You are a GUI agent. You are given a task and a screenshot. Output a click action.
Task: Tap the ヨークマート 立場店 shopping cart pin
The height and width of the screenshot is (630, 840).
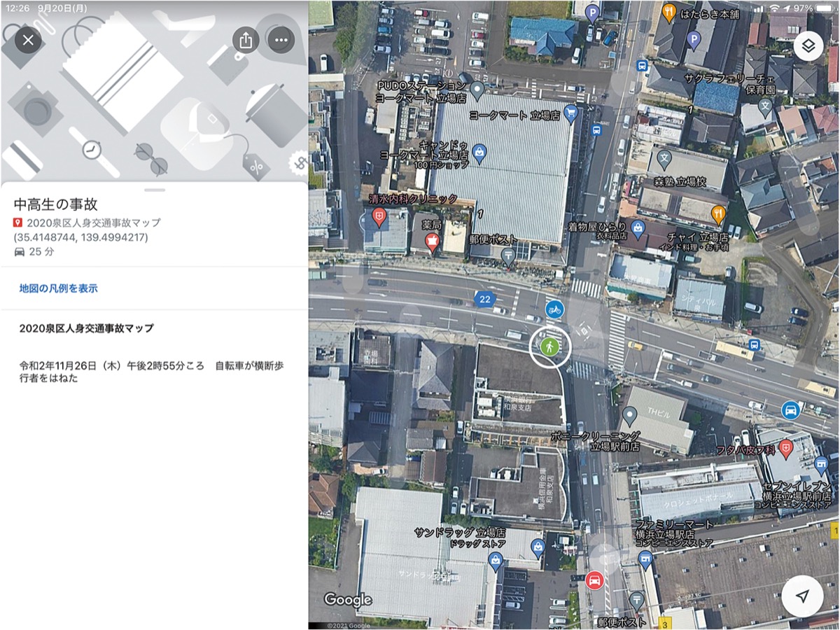tap(570, 113)
